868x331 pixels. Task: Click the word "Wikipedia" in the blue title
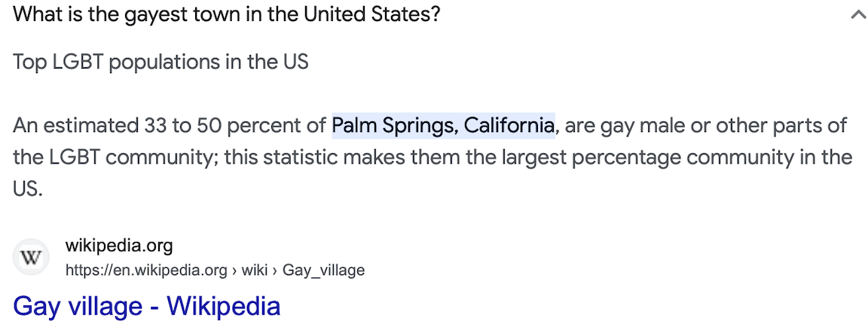[x=223, y=306]
